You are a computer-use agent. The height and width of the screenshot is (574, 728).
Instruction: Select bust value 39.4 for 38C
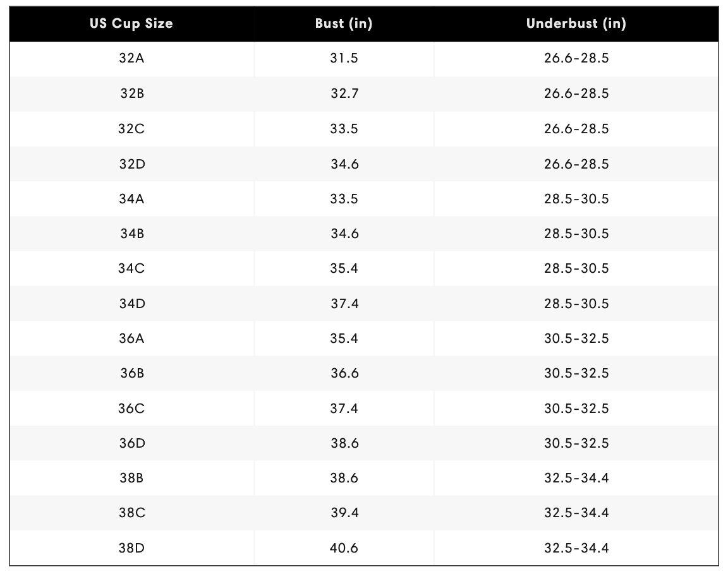click(x=344, y=513)
